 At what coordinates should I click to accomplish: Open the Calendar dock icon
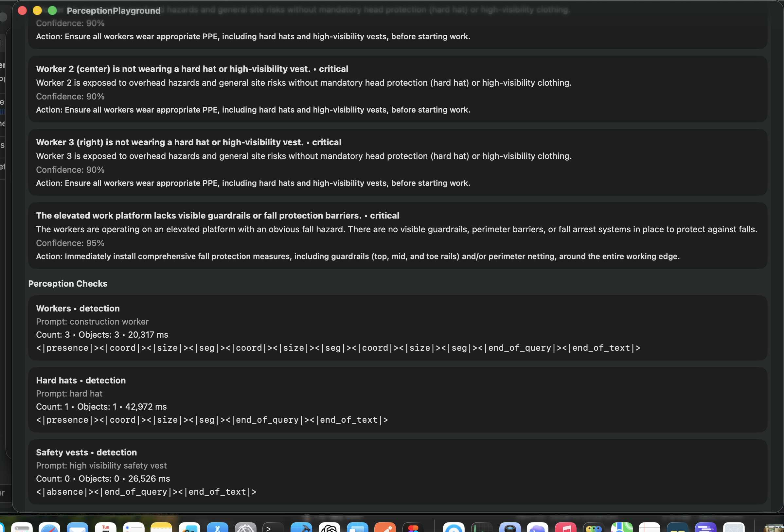[x=105, y=527]
